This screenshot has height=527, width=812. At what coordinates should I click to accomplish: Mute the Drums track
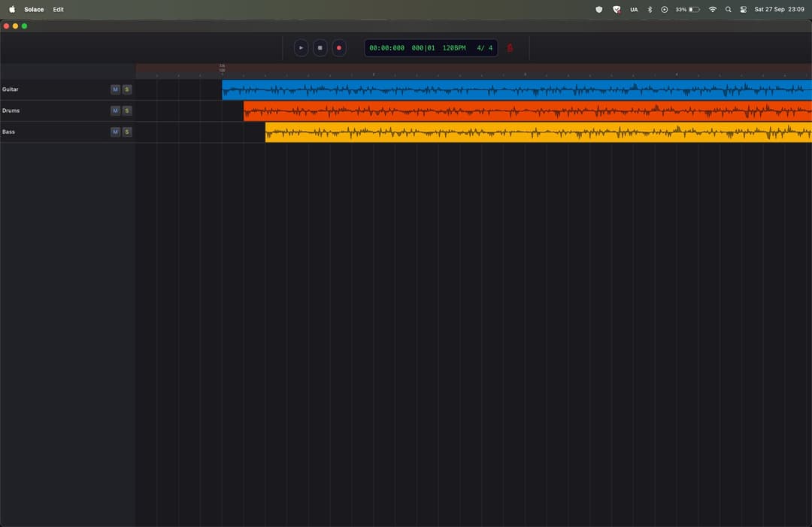(x=115, y=111)
